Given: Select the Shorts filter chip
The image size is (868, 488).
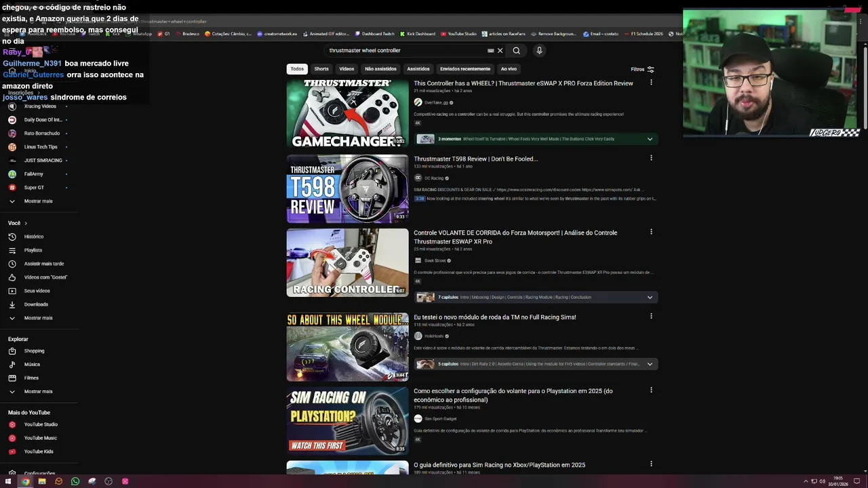Looking at the screenshot, I should (321, 68).
